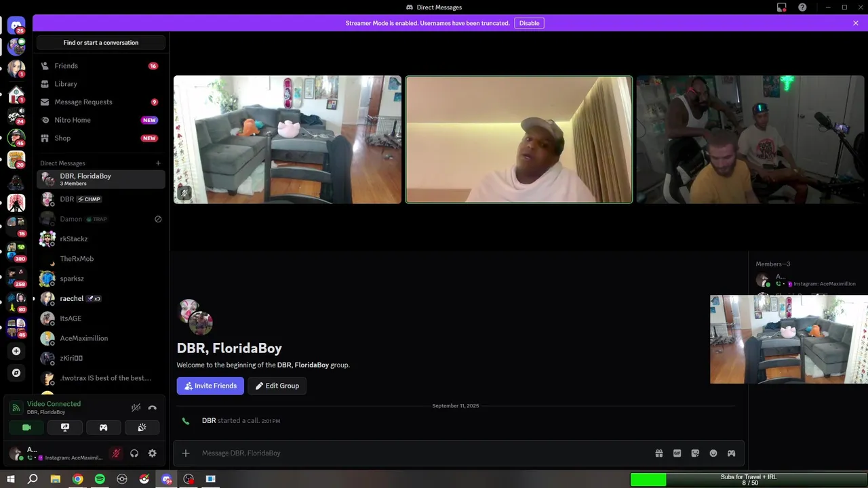Viewport: 868px width, 488px height.
Task: Open direct message with rkStackz
Action: point(101,239)
